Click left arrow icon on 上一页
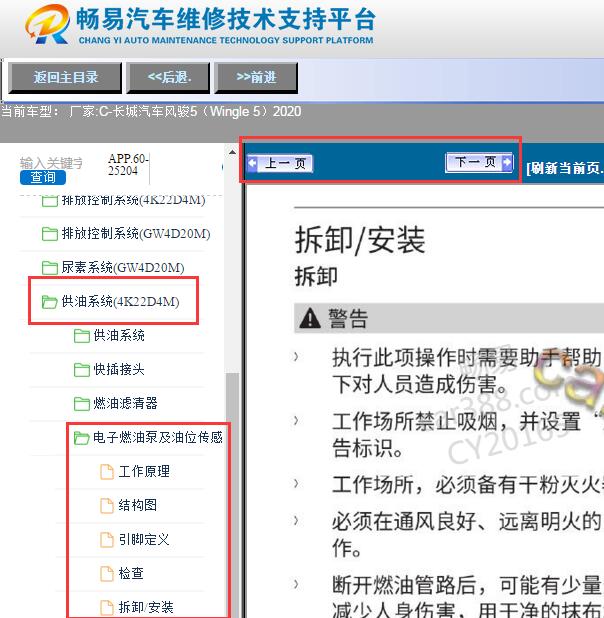The width and height of the screenshot is (604, 618). [x=252, y=163]
